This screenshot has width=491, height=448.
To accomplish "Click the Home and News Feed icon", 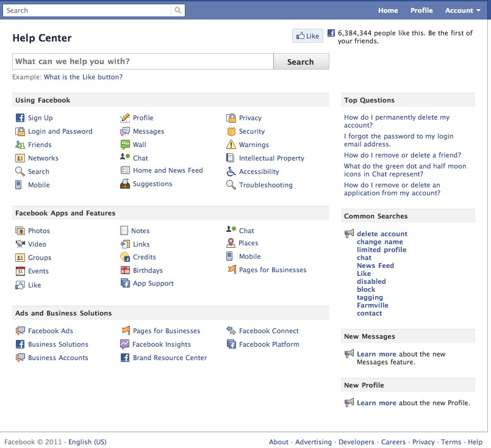I will click(x=125, y=170).
